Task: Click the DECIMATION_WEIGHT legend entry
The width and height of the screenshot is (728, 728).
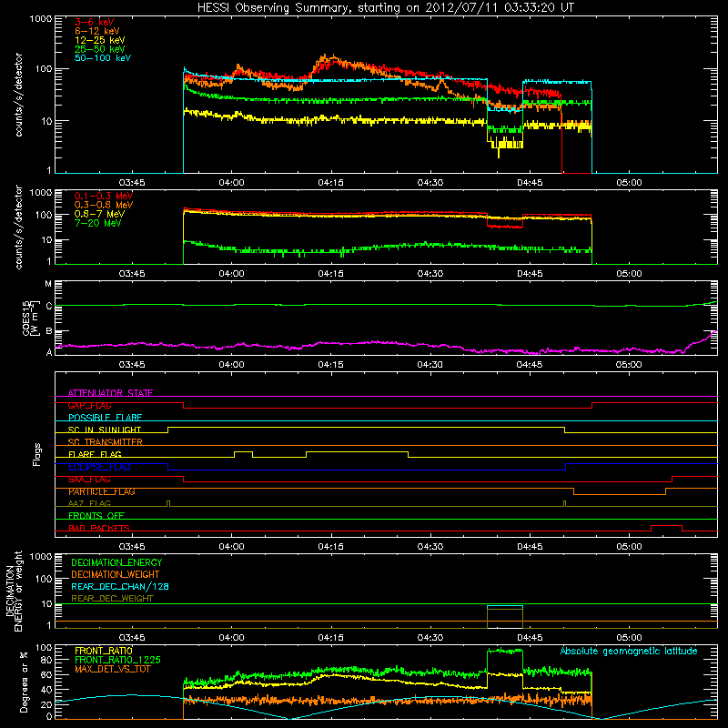Action: click(116, 574)
